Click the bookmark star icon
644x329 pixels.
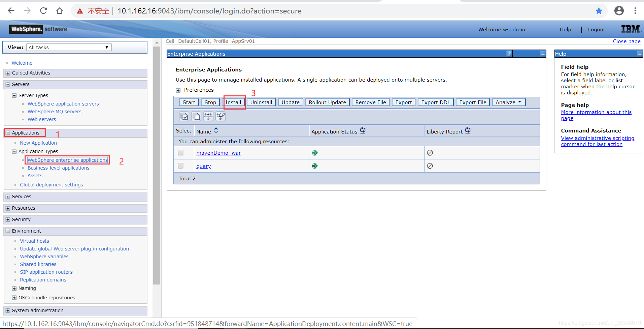point(599,11)
